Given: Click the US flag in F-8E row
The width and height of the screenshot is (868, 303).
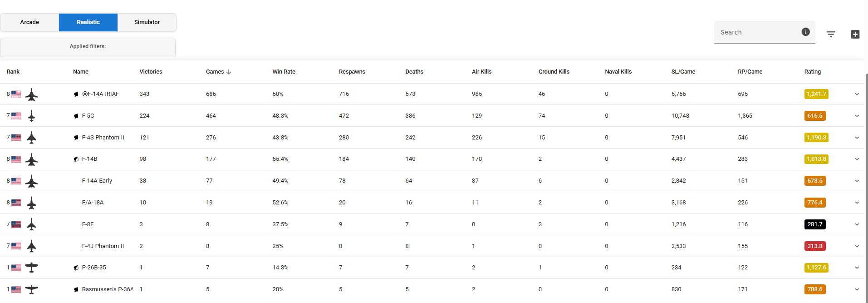Looking at the screenshot, I should (x=16, y=224).
